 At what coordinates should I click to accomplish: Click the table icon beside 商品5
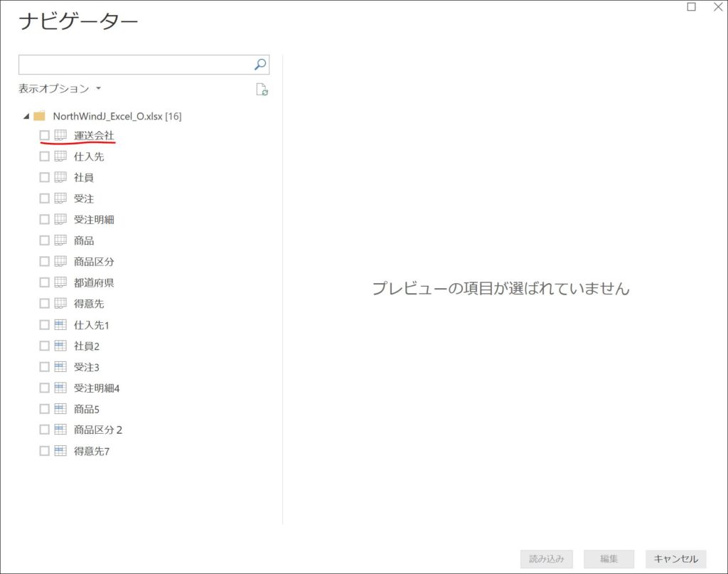tap(60, 409)
